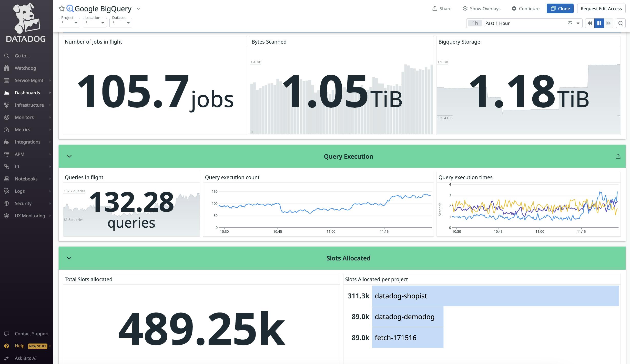The width and height of the screenshot is (630, 364).
Task: Open Watchdog from the sidebar
Action: [x=25, y=68]
